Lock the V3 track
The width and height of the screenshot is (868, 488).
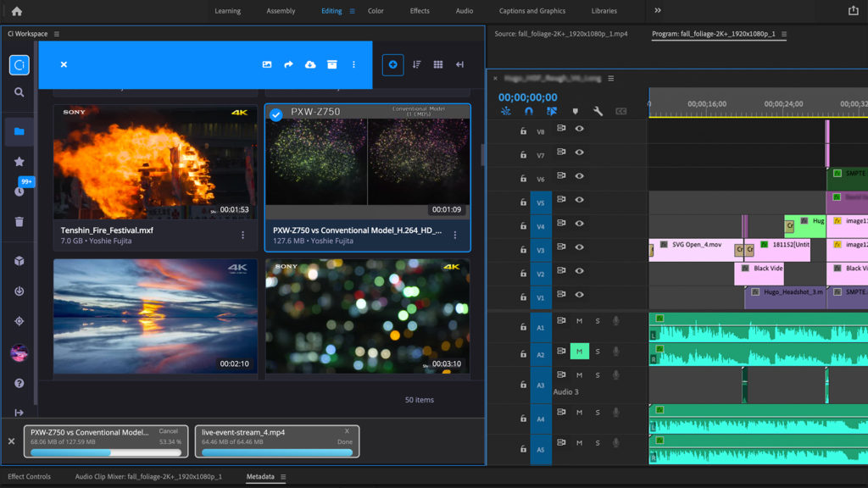(522, 250)
